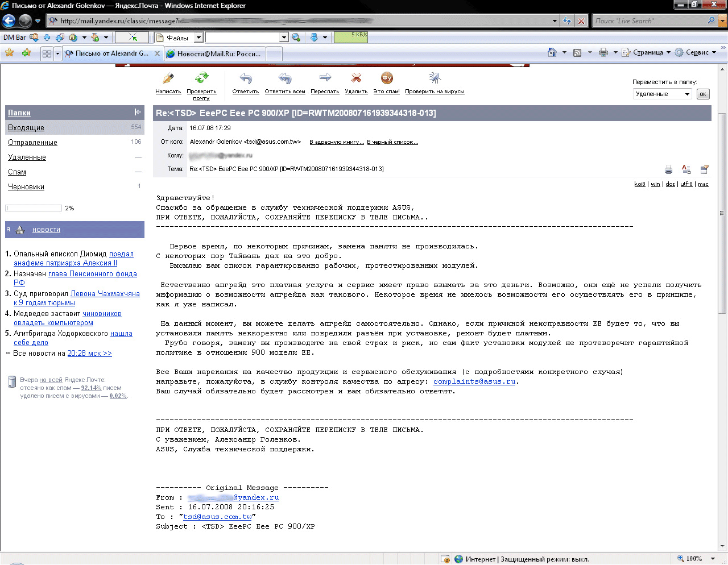Stop loading with the red X icon
Viewport: 728px width, 565px height.
pos(581,21)
